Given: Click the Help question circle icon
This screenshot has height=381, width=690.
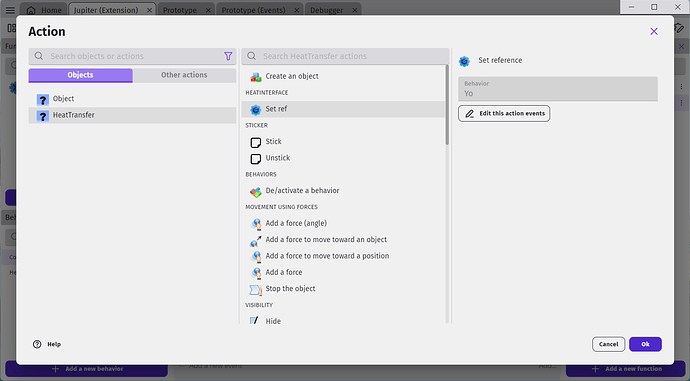Looking at the screenshot, I should click(37, 344).
